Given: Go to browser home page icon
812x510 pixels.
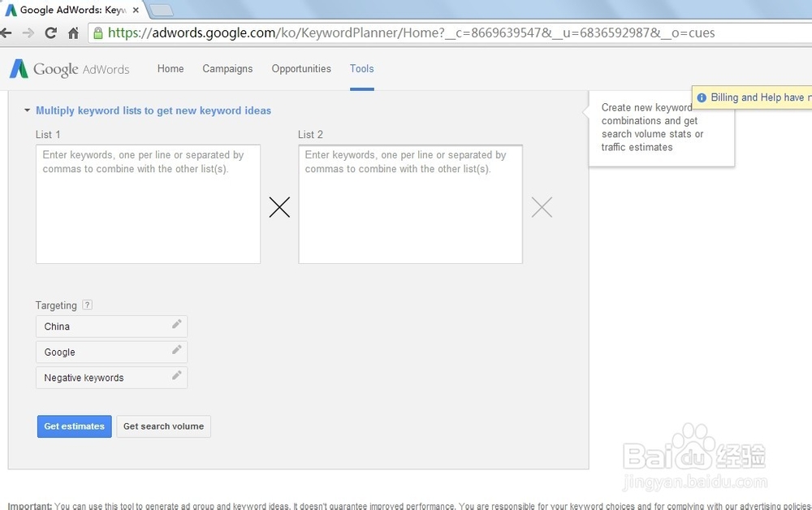Looking at the screenshot, I should (x=74, y=33).
